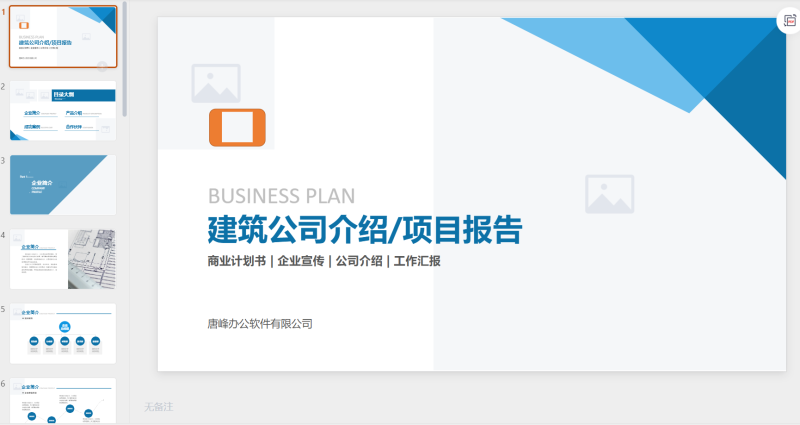This screenshot has height=425, width=800.
Task: Select slide 1 thumbnail in the panel
Action: (63, 37)
